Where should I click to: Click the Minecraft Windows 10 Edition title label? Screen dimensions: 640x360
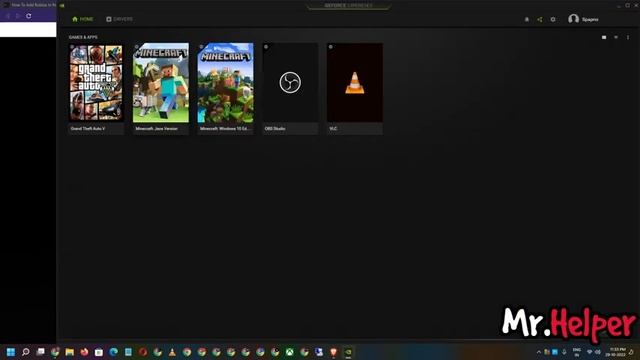224,129
